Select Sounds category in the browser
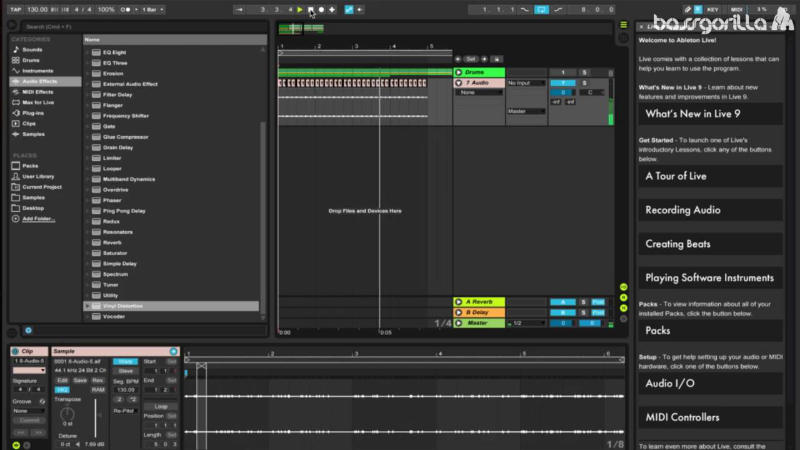The height and width of the screenshot is (450, 800). (x=32, y=49)
